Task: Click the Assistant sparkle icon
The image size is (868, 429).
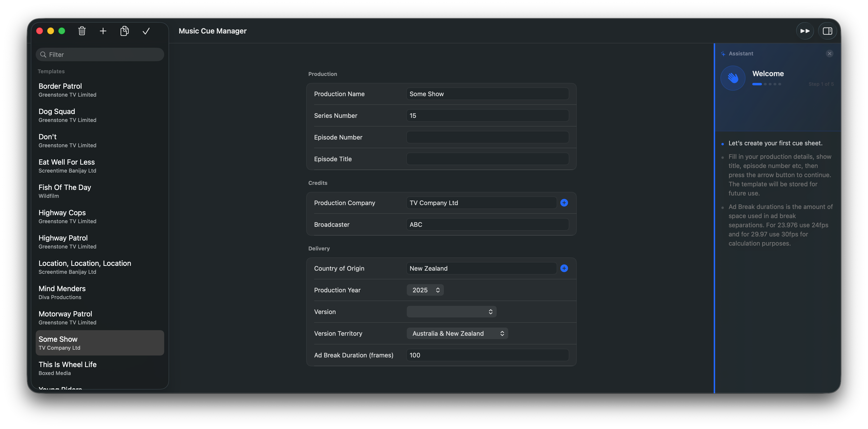Action: (723, 53)
